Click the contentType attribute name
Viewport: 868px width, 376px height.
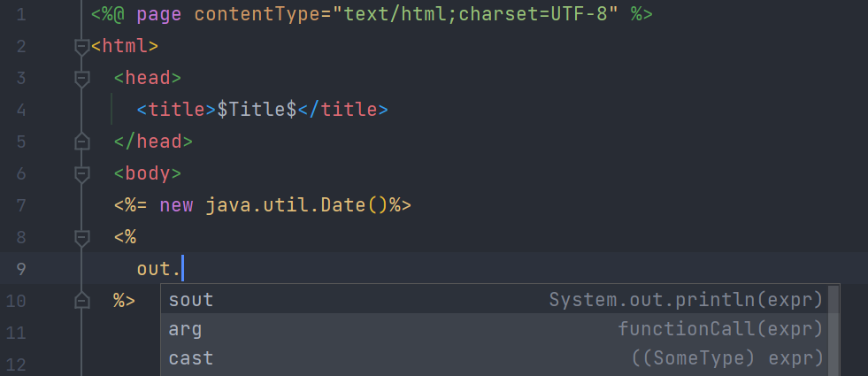coord(257,14)
